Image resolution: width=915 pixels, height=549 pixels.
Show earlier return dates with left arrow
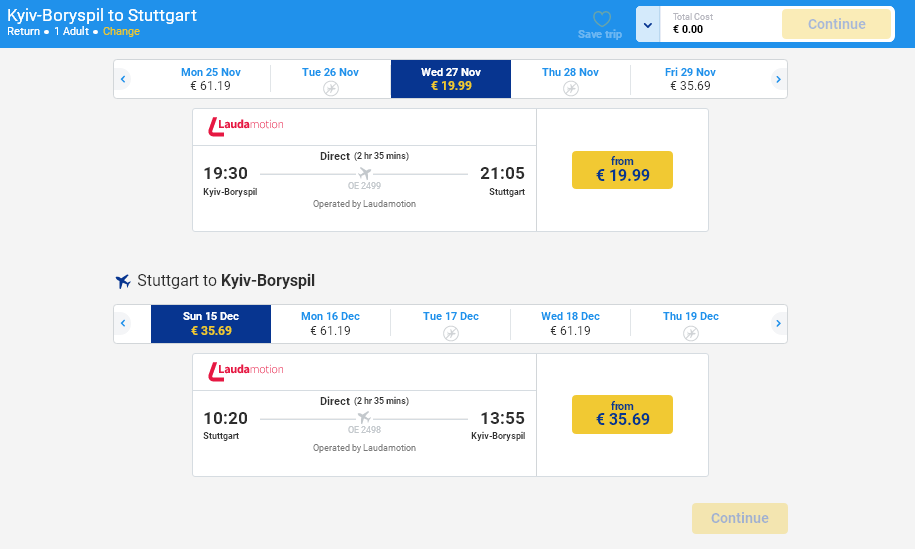pos(123,323)
